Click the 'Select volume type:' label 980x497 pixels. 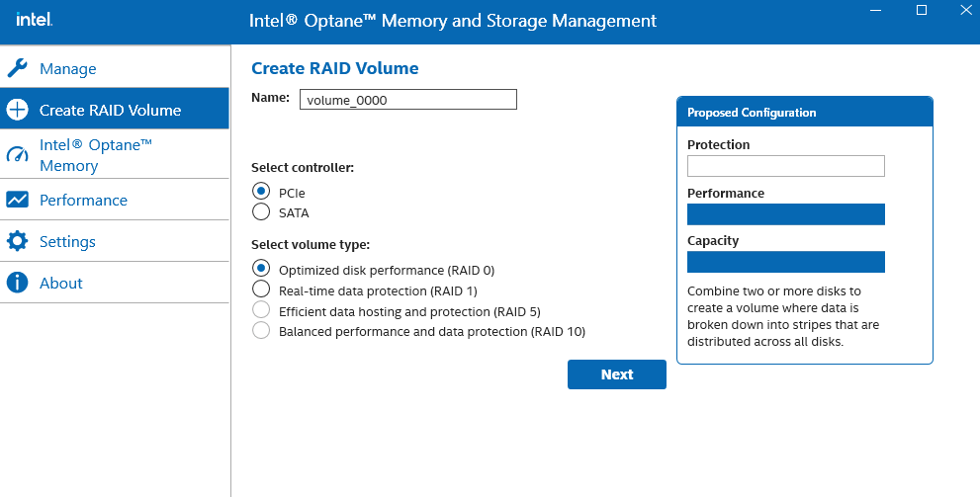click(x=311, y=245)
